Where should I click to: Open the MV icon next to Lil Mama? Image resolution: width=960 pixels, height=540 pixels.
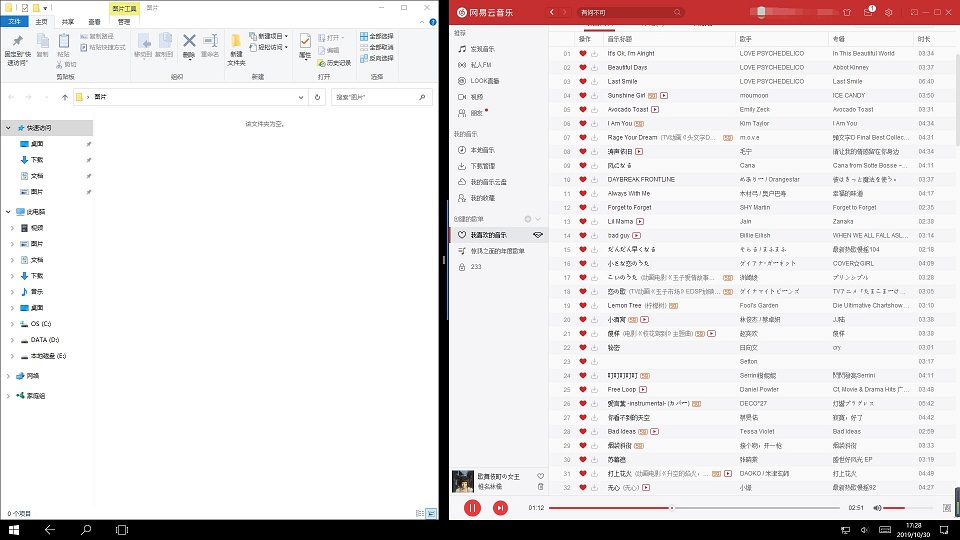click(x=640, y=222)
